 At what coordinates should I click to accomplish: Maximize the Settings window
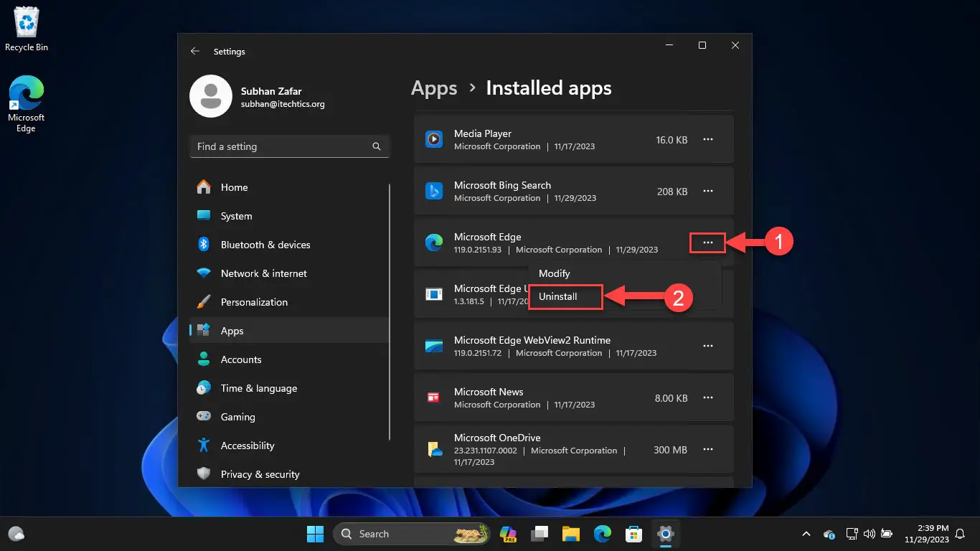[702, 45]
